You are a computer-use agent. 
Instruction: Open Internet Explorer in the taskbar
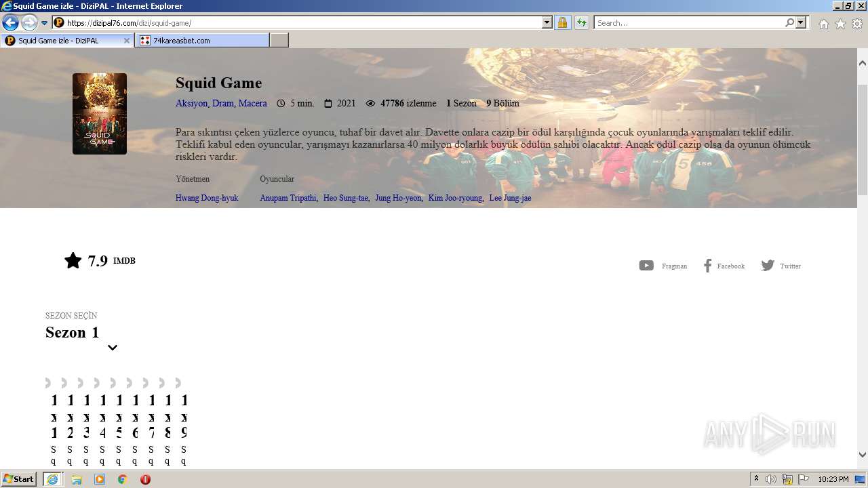pyautogui.click(x=52, y=479)
